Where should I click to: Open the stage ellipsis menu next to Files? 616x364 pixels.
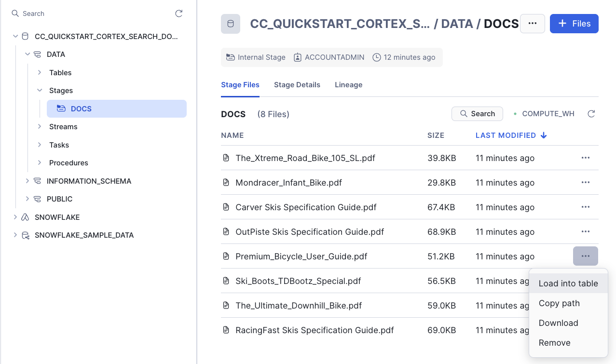[532, 24]
